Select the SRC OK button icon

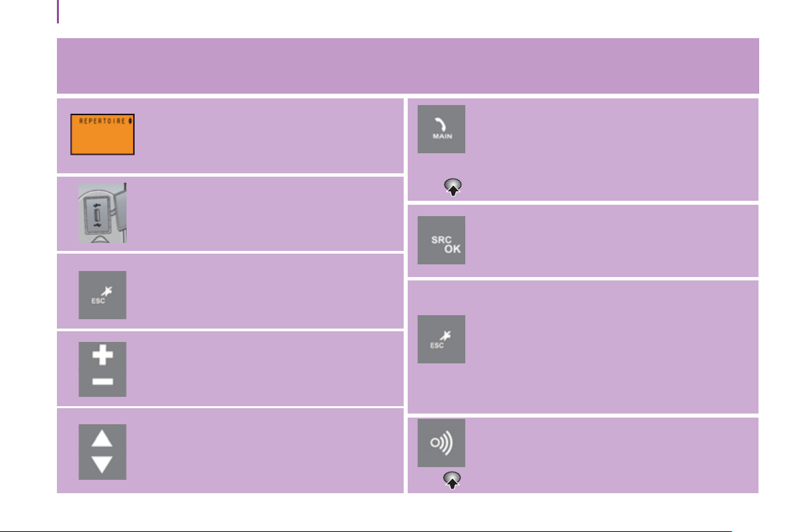[441, 240]
